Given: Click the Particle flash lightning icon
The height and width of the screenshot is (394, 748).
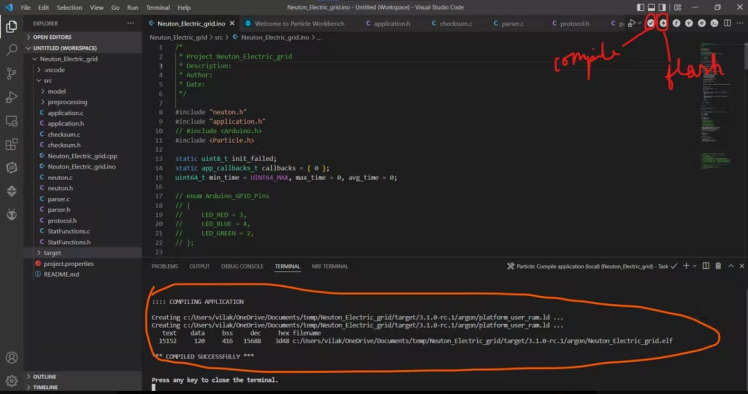Looking at the screenshot, I should pyautogui.click(x=663, y=23).
